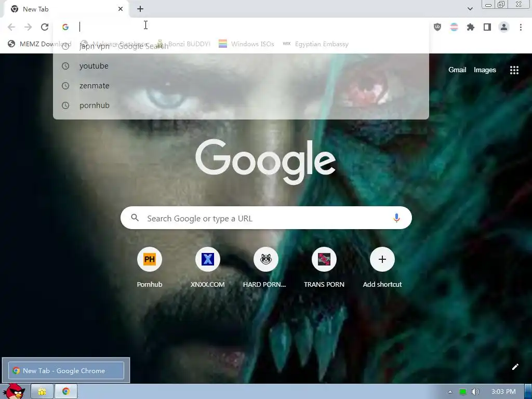Click the Google logo on the page
Image resolution: width=532 pixels, height=399 pixels.
click(265, 162)
